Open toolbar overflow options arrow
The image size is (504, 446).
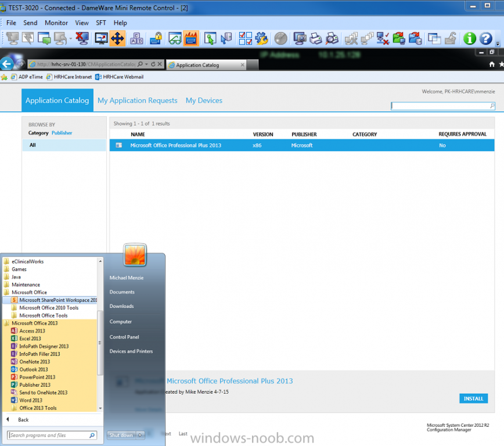(x=498, y=44)
